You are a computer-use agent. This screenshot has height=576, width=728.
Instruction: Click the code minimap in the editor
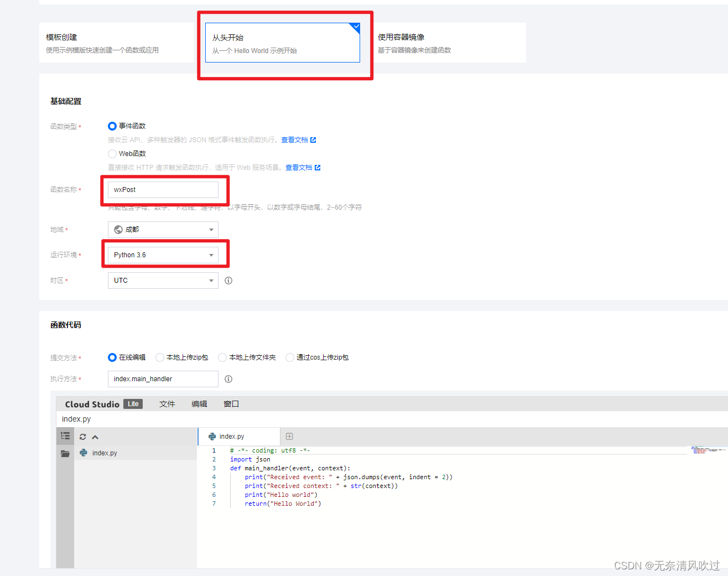point(708,450)
